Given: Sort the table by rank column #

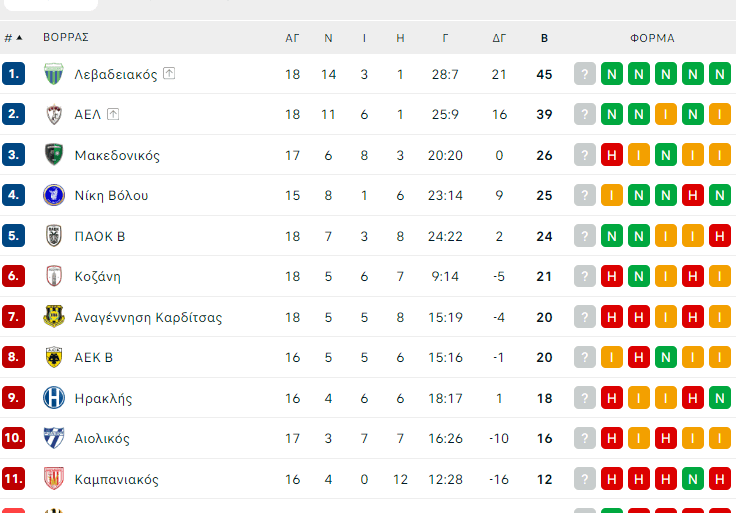Looking at the screenshot, I should point(13,38).
